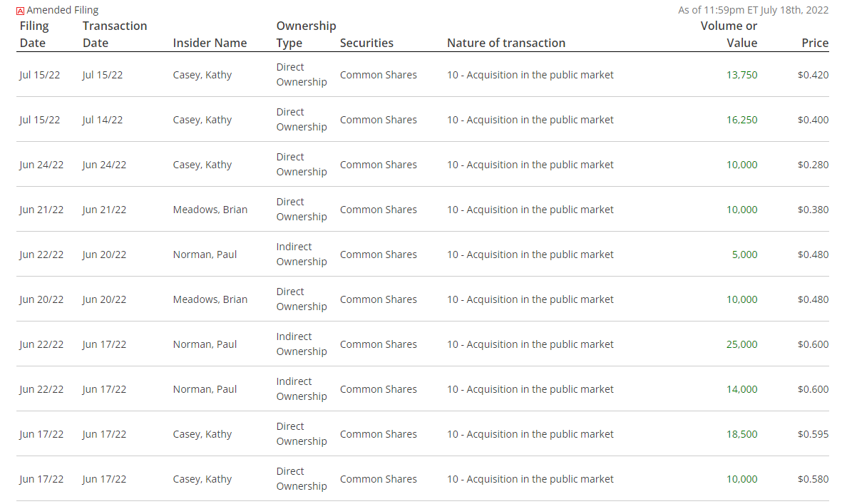Click the green 13,750 volume value
Image resolution: width=842 pixels, height=504 pixels.
(x=741, y=75)
